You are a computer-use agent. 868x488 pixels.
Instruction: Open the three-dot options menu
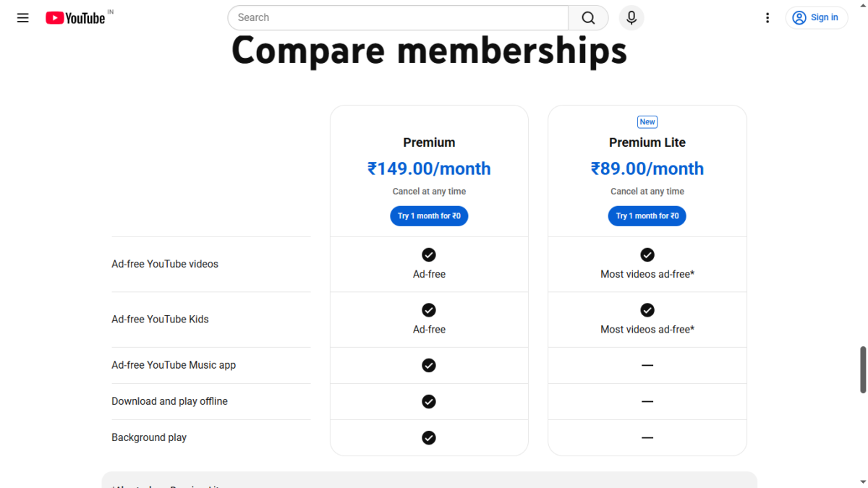(x=767, y=17)
